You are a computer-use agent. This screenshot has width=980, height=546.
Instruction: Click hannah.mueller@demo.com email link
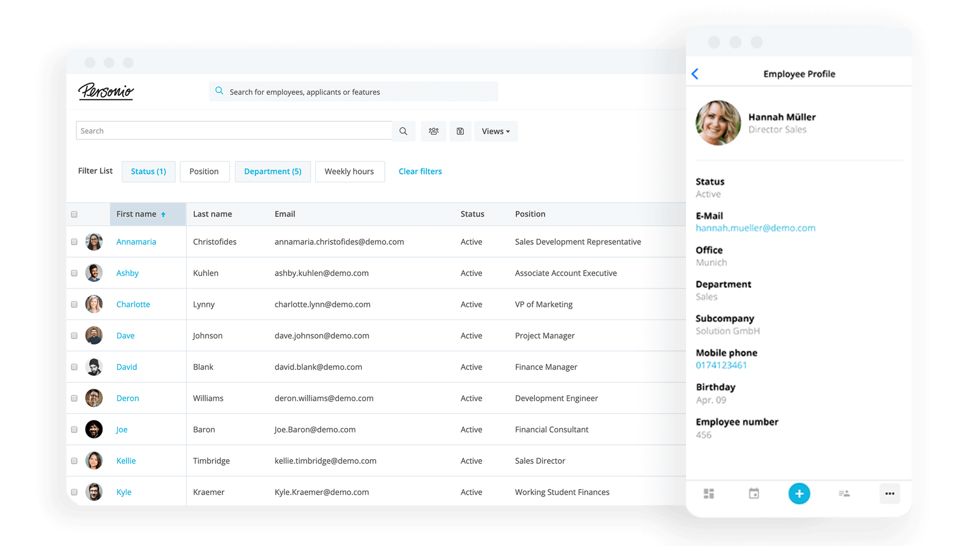[755, 228]
